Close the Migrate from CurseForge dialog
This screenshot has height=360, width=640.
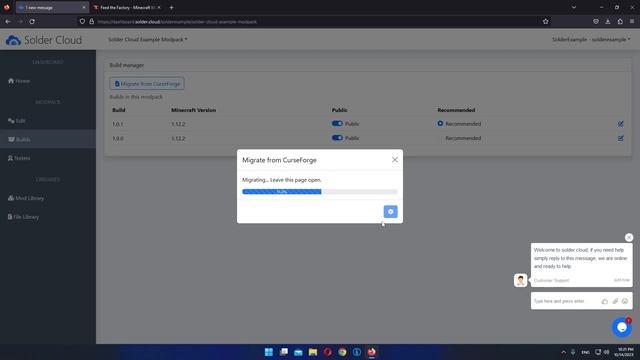tap(395, 160)
